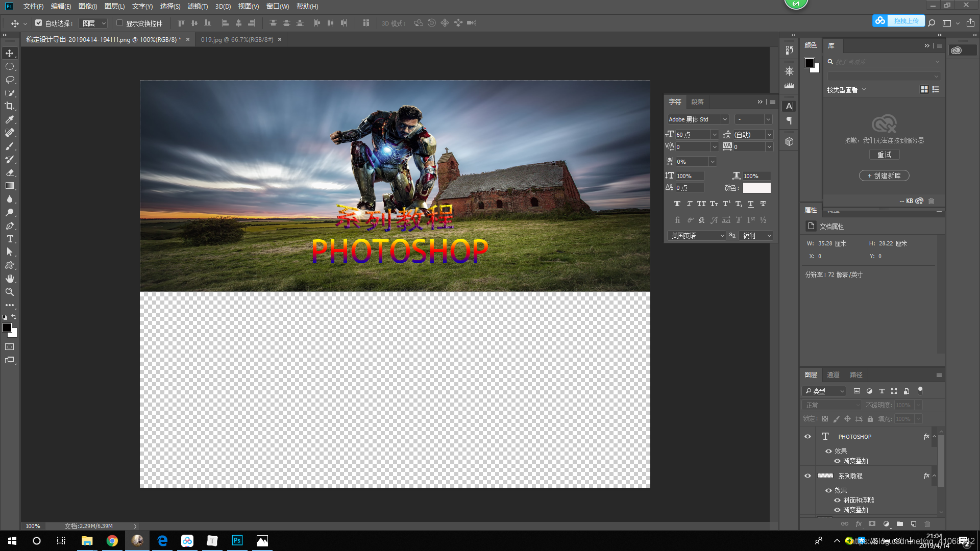
Task: Select the Pen tool
Action: 10,226
